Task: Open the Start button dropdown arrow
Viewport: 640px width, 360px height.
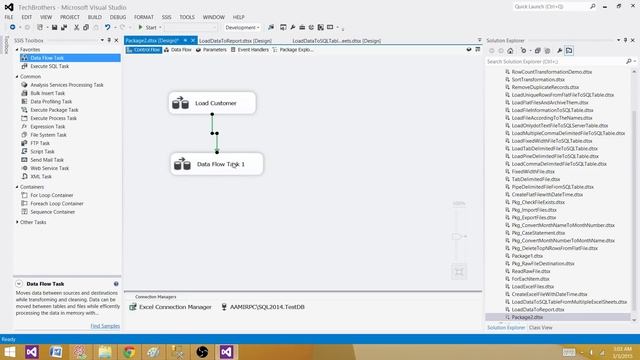Action: (x=160, y=27)
